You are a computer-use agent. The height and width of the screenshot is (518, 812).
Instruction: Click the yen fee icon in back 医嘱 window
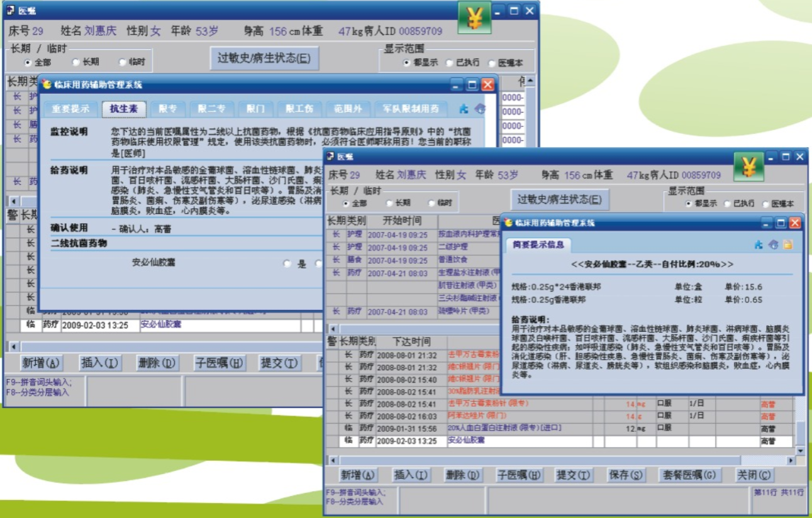coord(474,18)
